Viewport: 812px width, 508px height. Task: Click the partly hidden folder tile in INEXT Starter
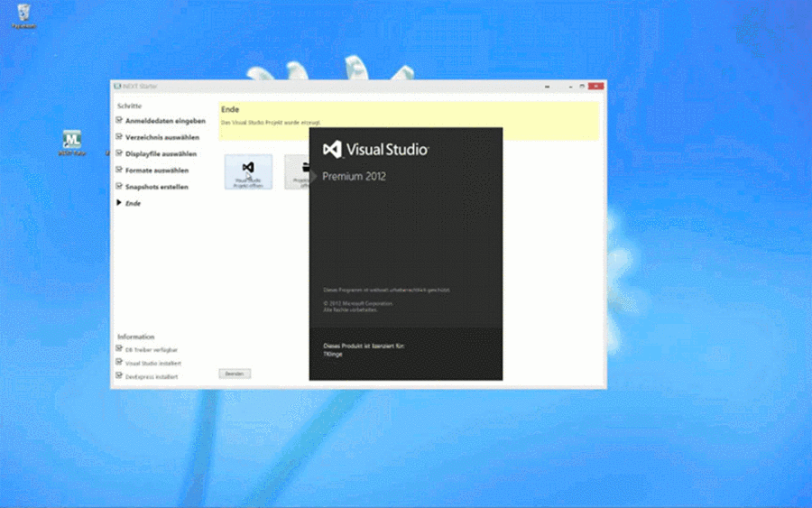(x=297, y=172)
